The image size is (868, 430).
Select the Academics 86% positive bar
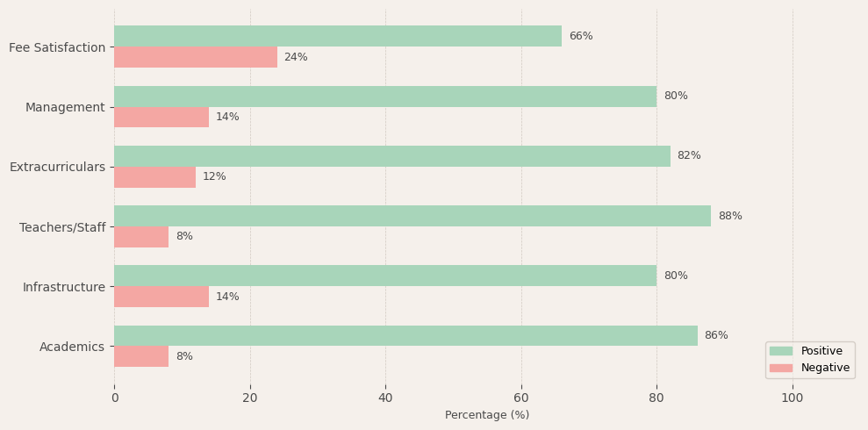pyautogui.click(x=405, y=335)
